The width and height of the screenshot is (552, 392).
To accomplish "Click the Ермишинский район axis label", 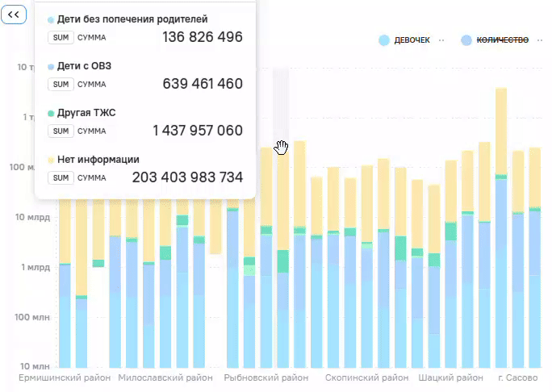I will 65,378.
